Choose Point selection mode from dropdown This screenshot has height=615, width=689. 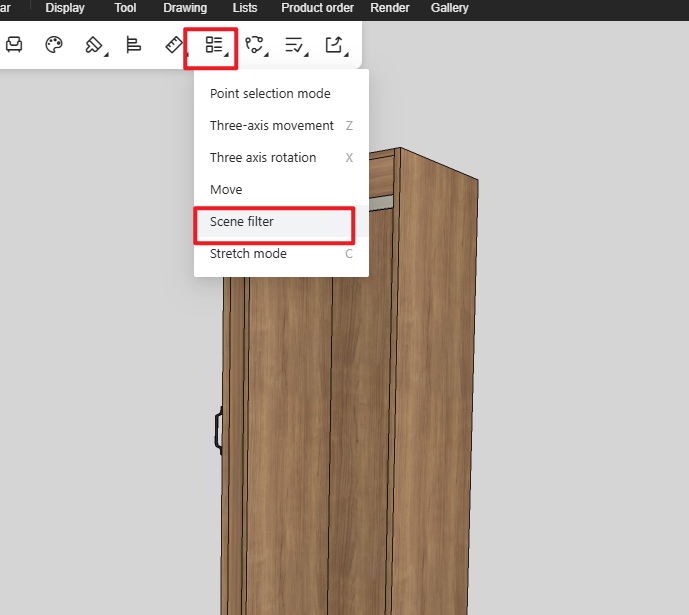pyautogui.click(x=270, y=94)
